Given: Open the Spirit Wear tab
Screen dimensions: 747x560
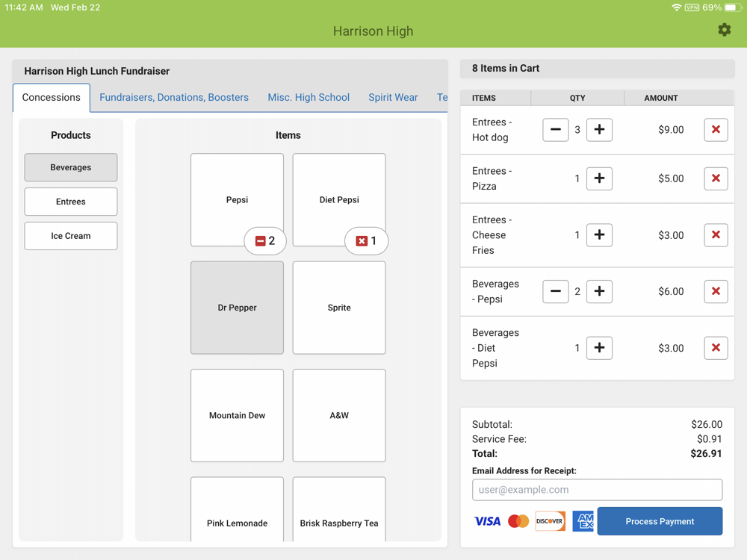Looking at the screenshot, I should point(393,98).
